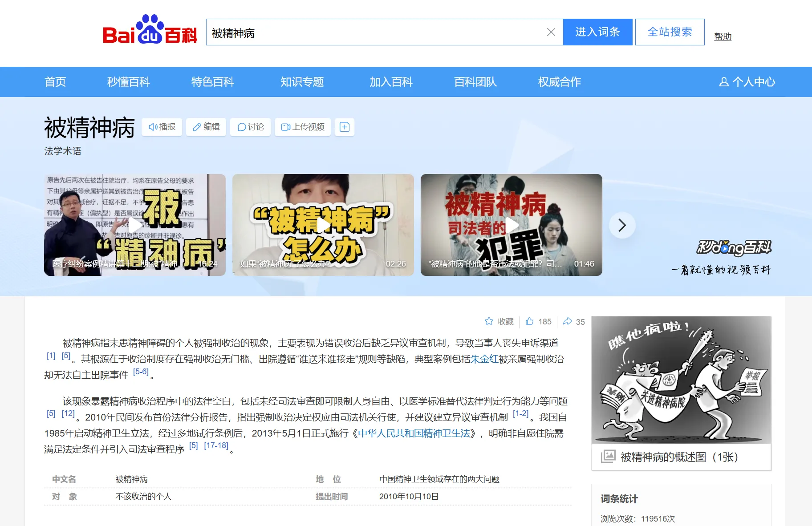The image size is (812, 526).
Task: Click the 全站搜索 search button
Action: (670, 32)
